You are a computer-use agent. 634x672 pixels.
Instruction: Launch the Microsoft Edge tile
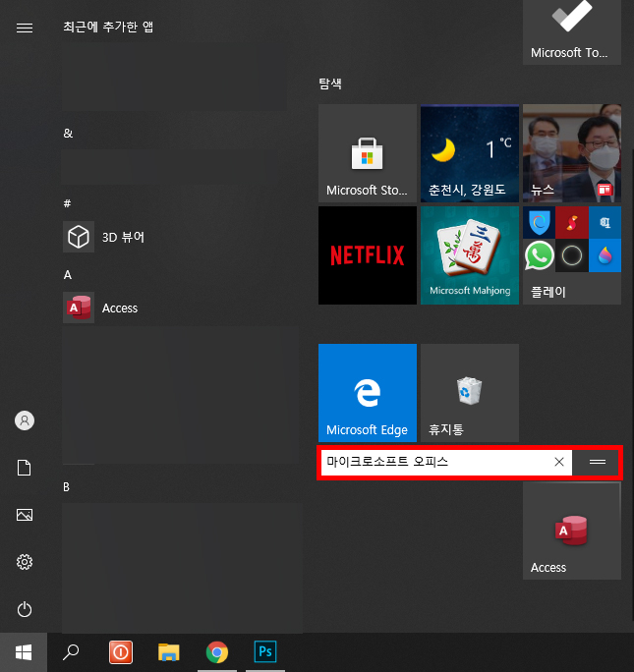pyautogui.click(x=368, y=393)
